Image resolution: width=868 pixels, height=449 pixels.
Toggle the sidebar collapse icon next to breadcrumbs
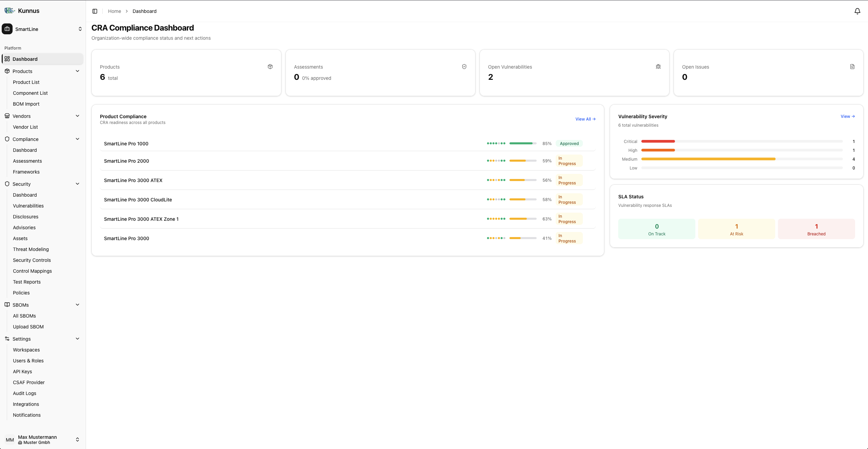coord(95,11)
